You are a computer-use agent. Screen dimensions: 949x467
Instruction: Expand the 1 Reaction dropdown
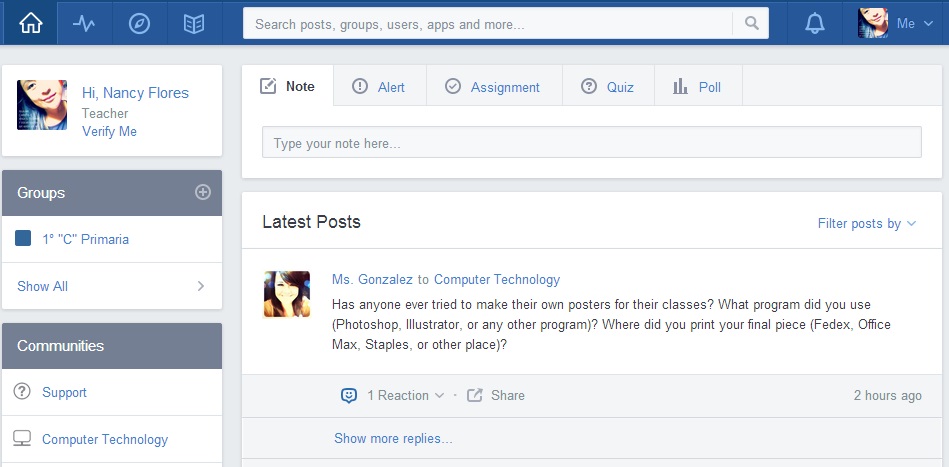406,396
